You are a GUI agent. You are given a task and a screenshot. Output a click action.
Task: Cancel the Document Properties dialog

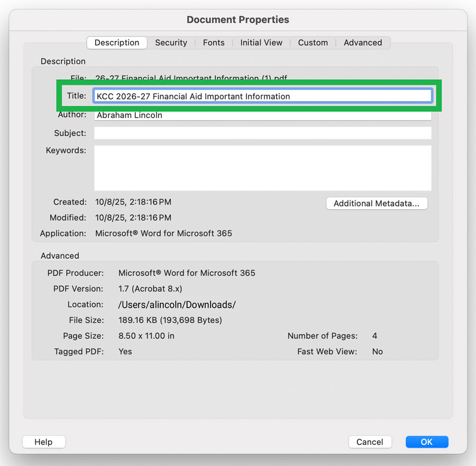click(x=370, y=442)
